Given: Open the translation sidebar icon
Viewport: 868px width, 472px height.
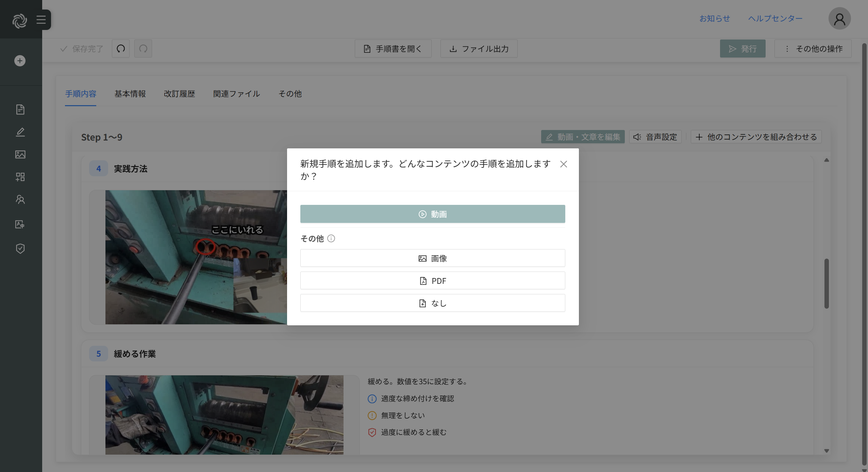Looking at the screenshot, I should point(20,224).
